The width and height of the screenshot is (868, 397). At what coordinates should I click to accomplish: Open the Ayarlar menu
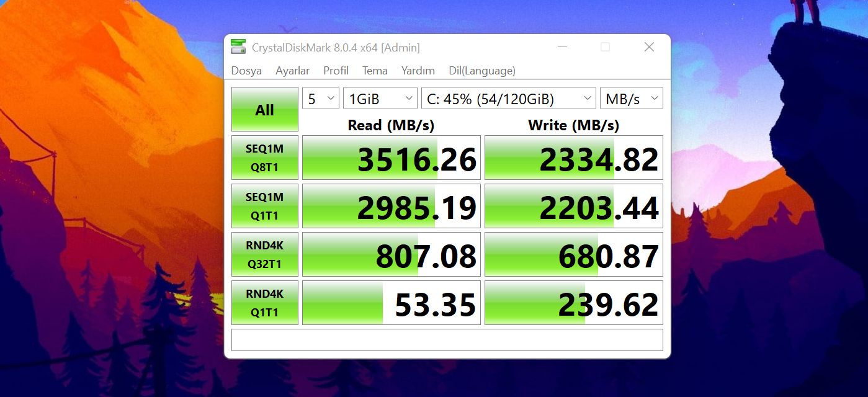pos(292,71)
